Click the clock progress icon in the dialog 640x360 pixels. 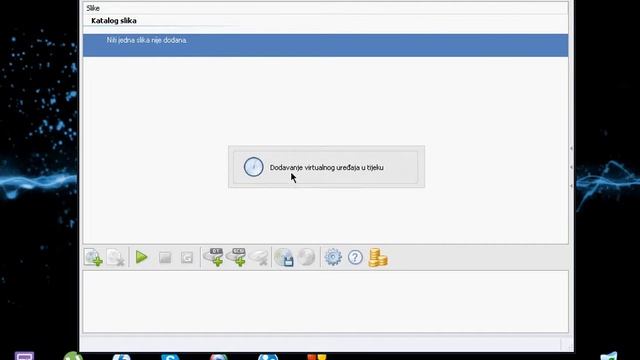tap(253, 167)
